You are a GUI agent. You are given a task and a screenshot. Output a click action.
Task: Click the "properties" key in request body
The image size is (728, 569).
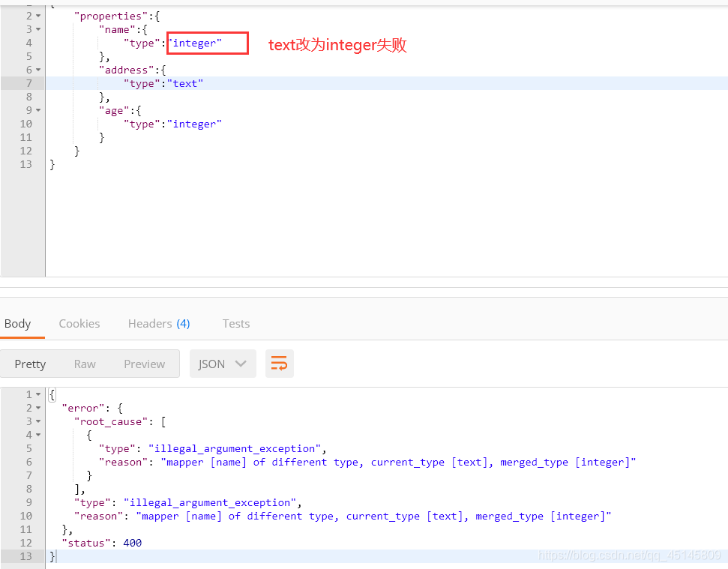[x=111, y=16]
